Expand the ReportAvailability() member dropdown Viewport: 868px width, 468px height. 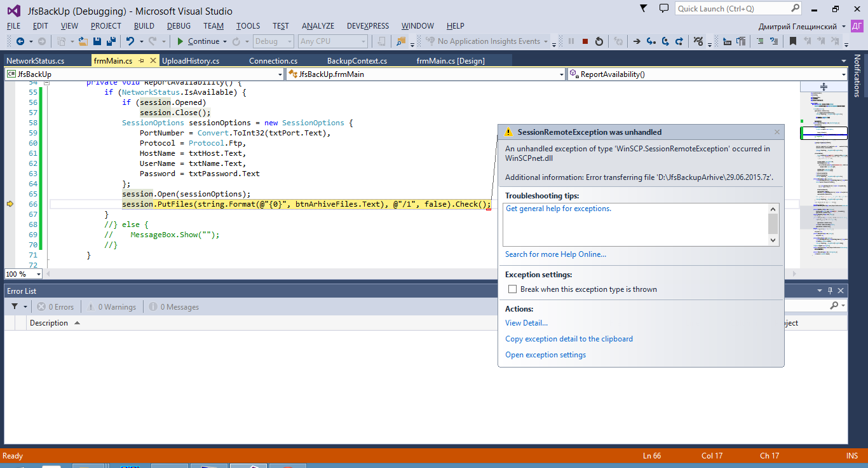[843, 74]
